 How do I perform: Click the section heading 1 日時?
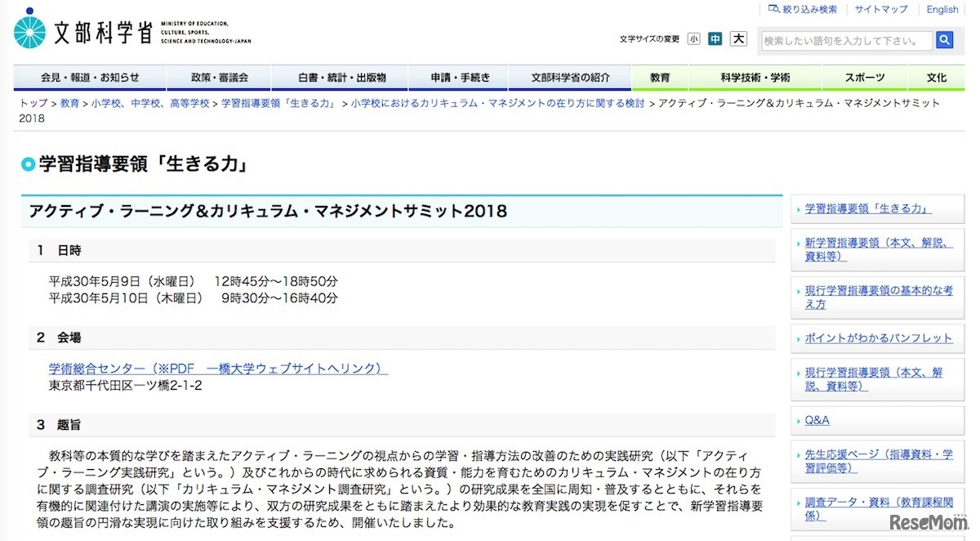[x=59, y=250]
